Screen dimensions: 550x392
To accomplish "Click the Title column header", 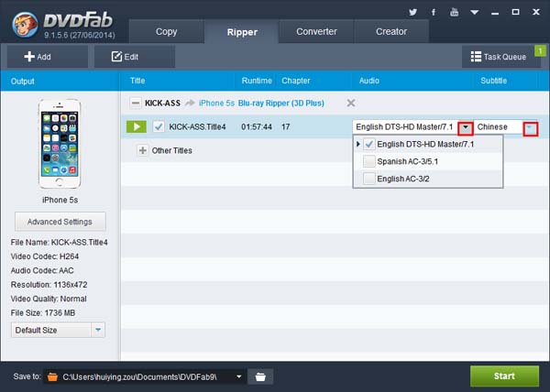I will tap(137, 81).
